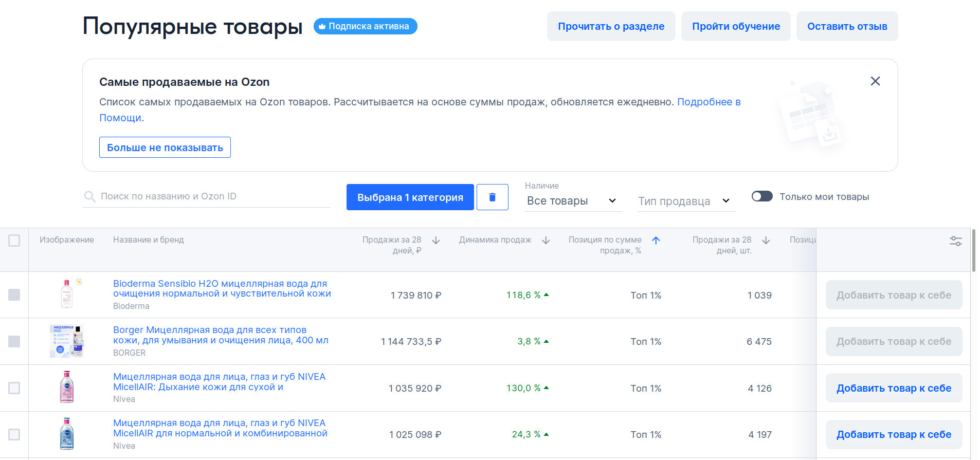Close the 'Самые продаваемые на Ozon' banner
The height and width of the screenshot is (460, 980).
tap(875, 81)
